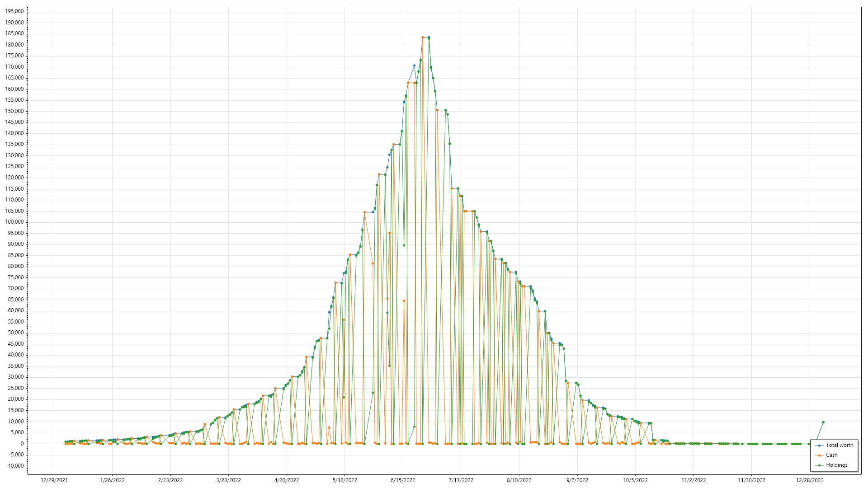868x488 pixels.
Task: Click the 7/13/2022 x-axis date label
Action: tap(461, 480)
